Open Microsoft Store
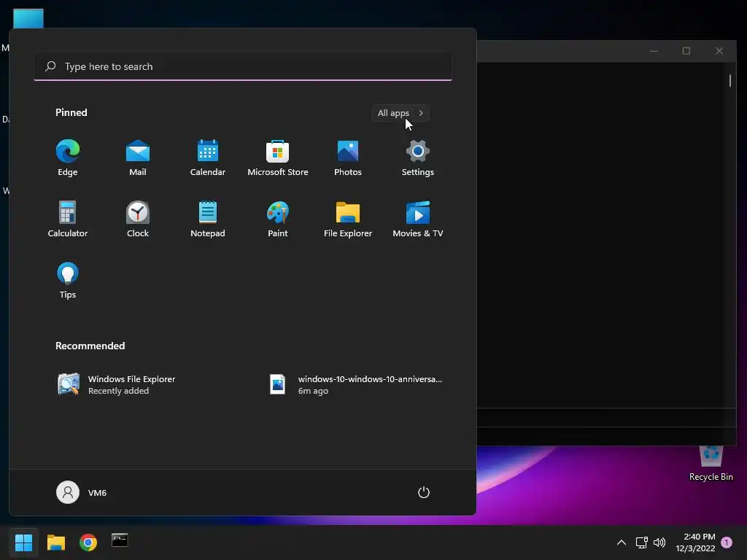The image size is (747, 560). click(278, 158)
